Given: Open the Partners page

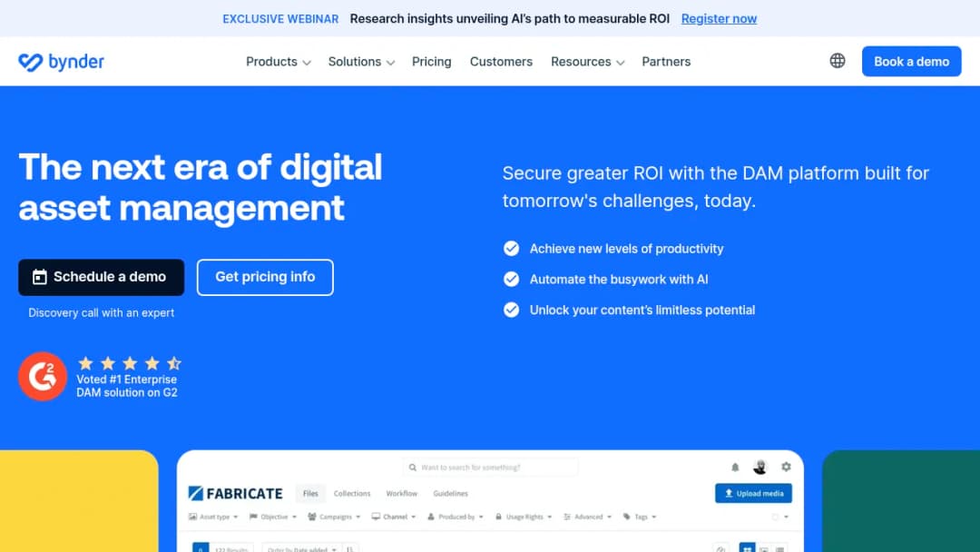Looking at the screenshot, I should (x=666, y=62).
